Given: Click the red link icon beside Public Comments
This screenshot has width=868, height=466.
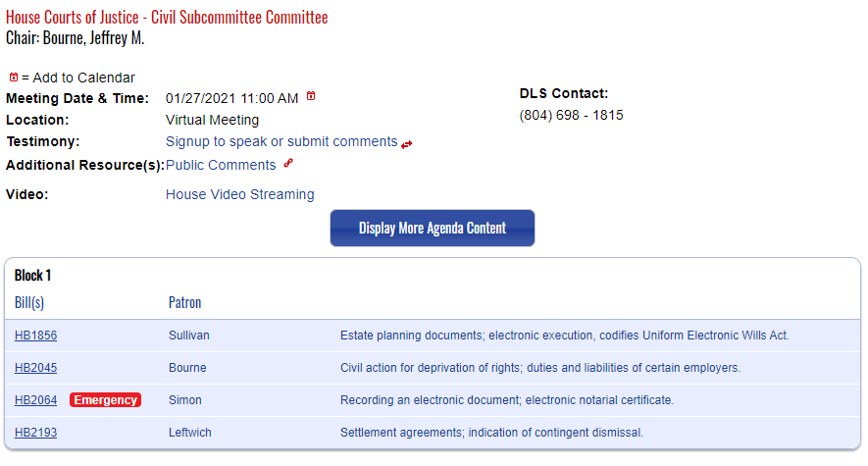Looking at the screenshot, I should pyautogui.click(x=288, y=163).
